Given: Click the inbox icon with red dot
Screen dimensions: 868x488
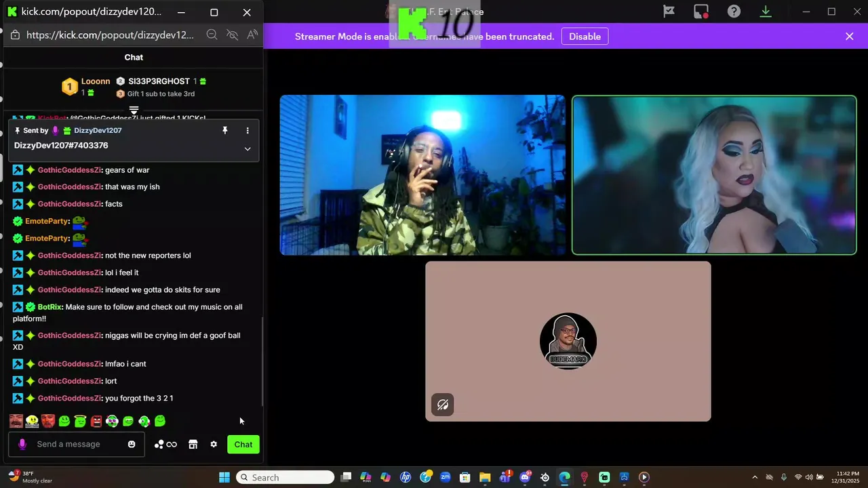Looking at the screenshot, I should point(701,12).
